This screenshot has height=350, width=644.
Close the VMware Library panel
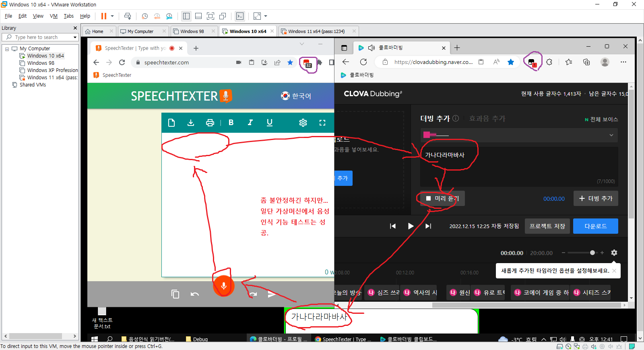pos(75,28)
